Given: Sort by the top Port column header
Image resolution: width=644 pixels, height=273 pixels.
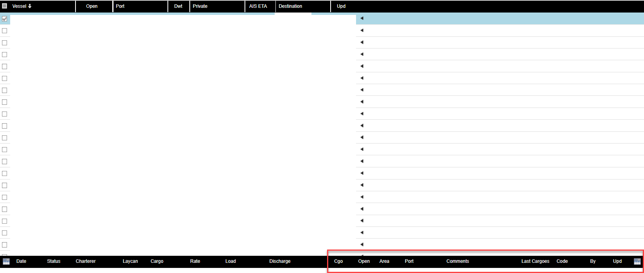Looking at the screenshot, I should pos(120,6).
